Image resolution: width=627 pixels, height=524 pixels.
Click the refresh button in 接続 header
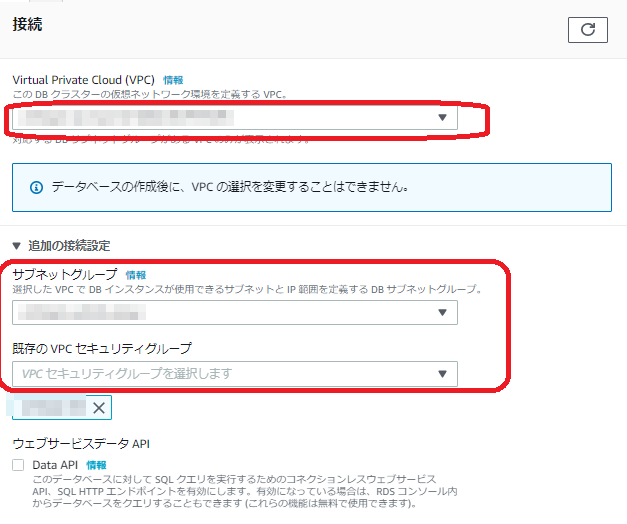tap(587, 30)
